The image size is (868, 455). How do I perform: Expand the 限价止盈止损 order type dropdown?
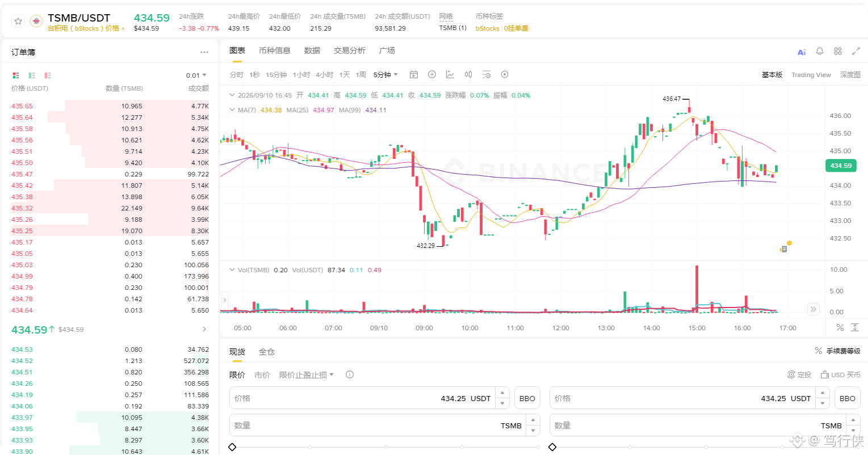point(307,374)
